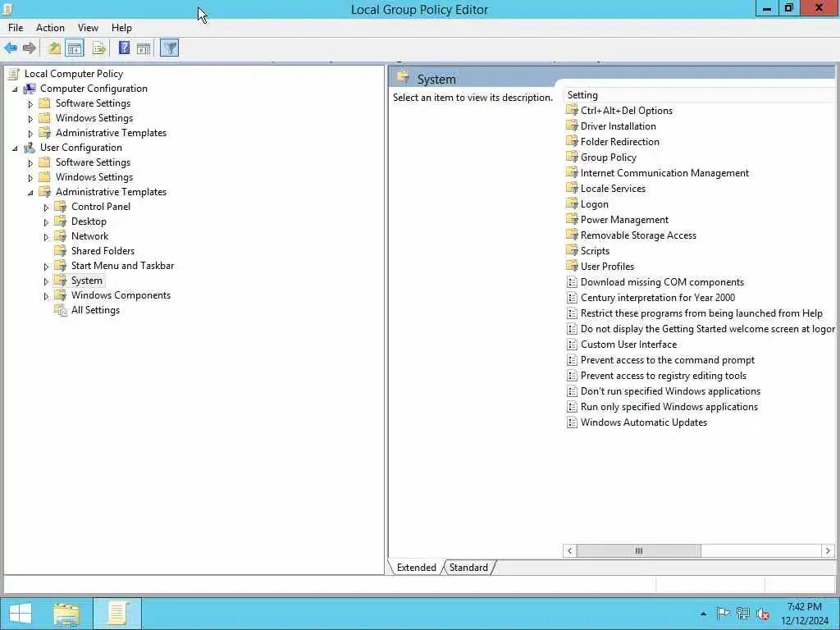Viewport: 840px width, 630px height.
Task: Click the Computer Configuration computer icon
Action: (x=30, y=89)
